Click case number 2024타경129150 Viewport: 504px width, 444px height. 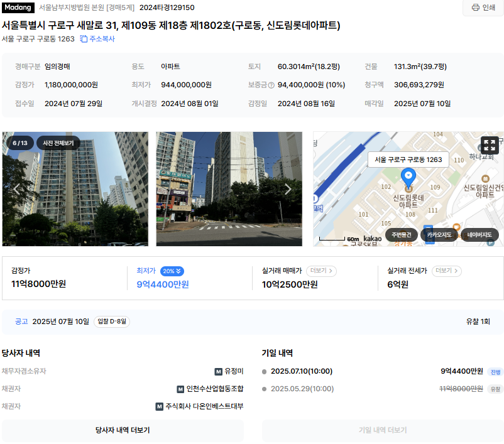[167, 8]
